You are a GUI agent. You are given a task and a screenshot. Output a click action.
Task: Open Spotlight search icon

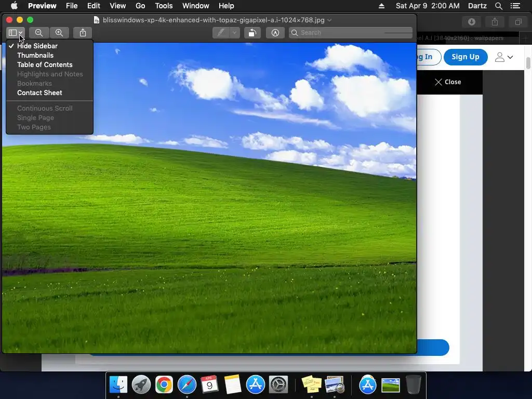498,6
